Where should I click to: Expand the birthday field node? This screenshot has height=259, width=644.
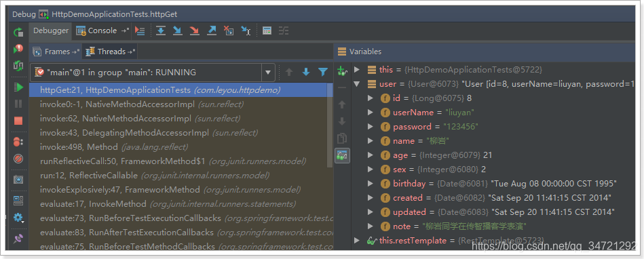371,184
